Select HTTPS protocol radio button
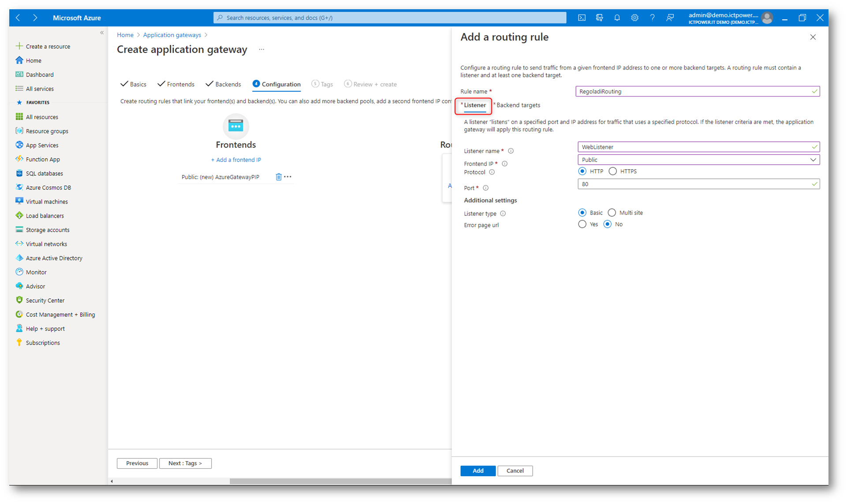This screenshot has width=847, height=504. click(x=613, y=171)
